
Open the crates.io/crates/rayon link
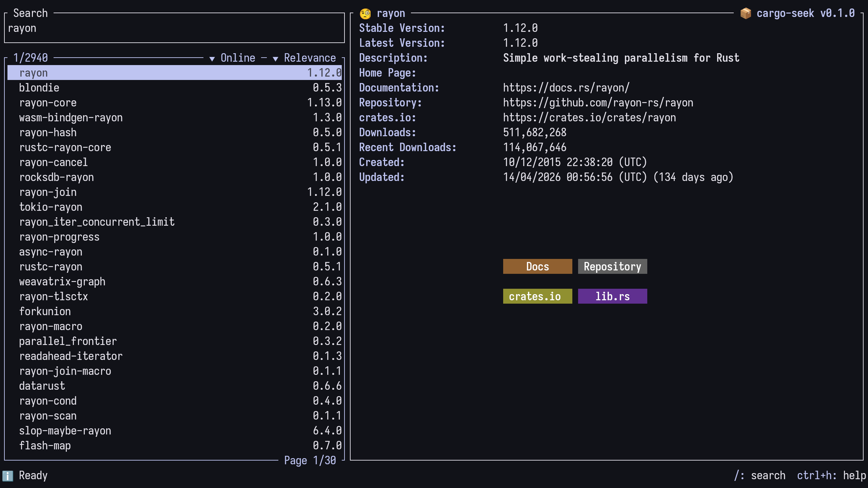pyautogui.click(x=590, y=118)
